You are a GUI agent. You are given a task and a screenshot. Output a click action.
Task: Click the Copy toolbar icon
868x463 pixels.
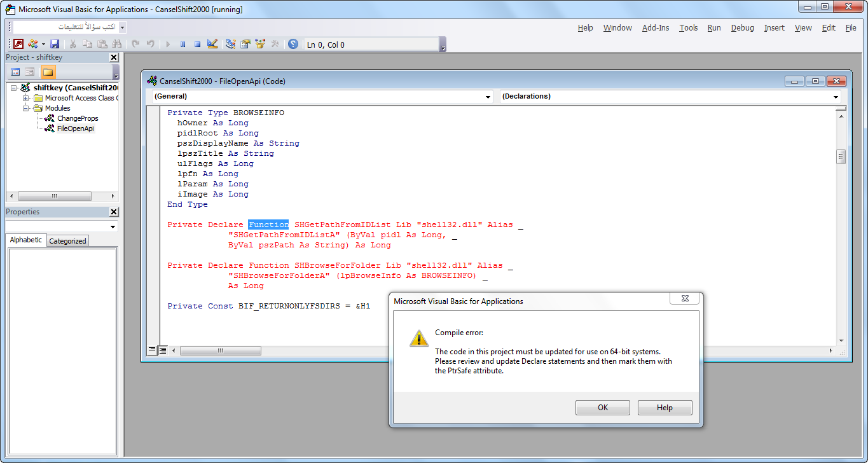click(x=88, y=44)
